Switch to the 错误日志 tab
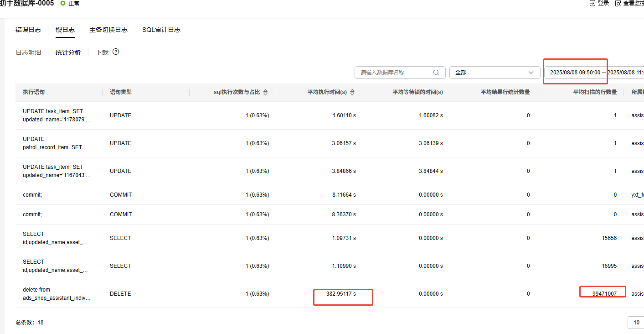 [28, 30]
